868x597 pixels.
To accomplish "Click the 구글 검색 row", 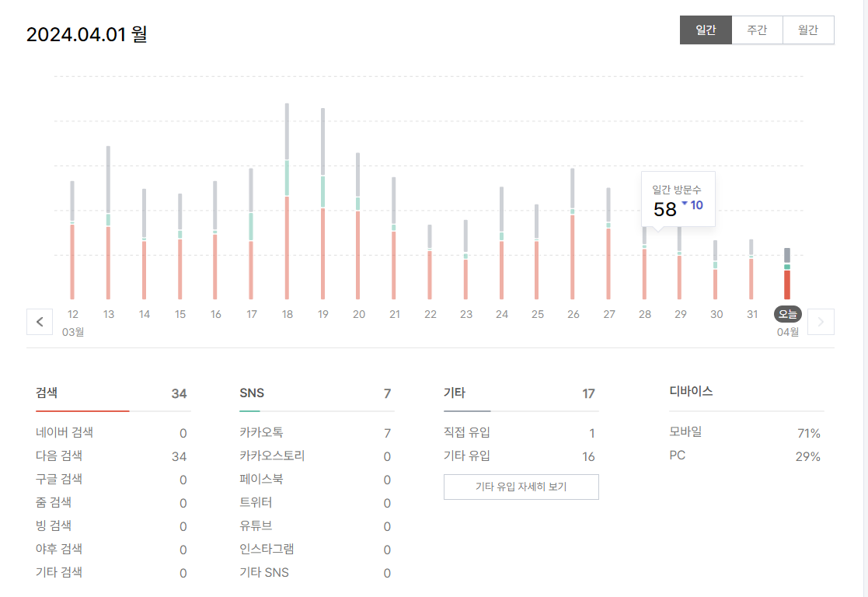I will click(113, 479).
